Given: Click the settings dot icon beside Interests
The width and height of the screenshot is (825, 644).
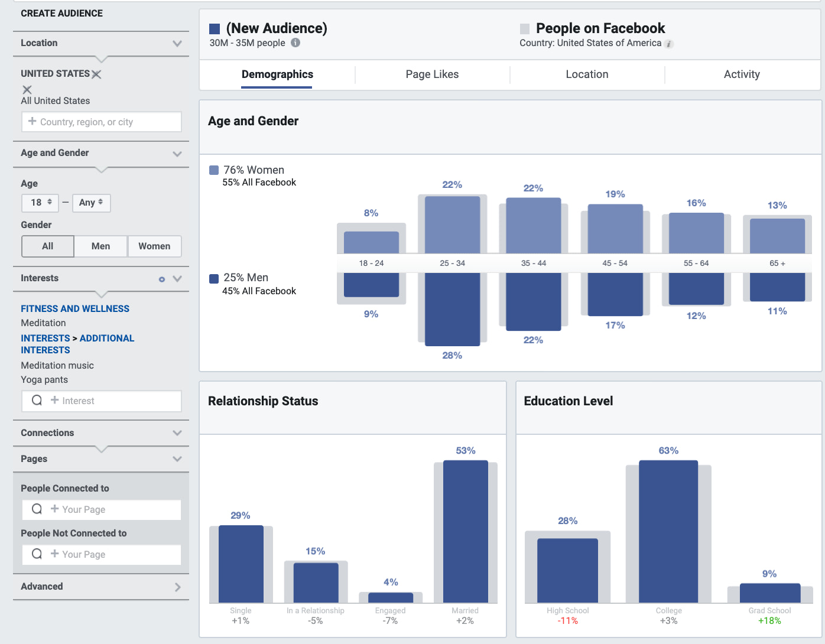Looking at the screenshot, I should click(161, 279).
